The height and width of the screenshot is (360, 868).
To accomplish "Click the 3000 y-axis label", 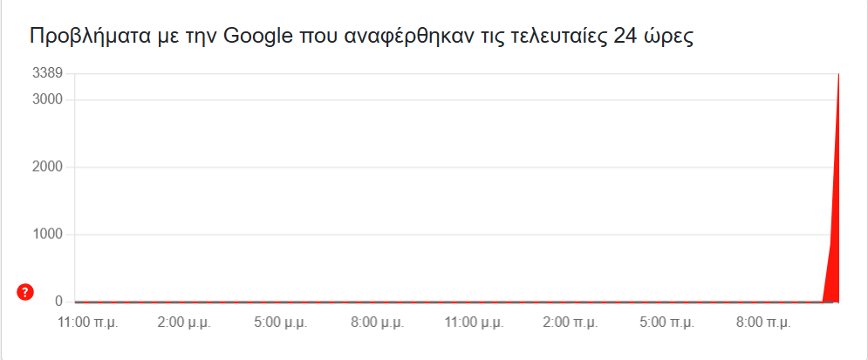I will [47, 99].
